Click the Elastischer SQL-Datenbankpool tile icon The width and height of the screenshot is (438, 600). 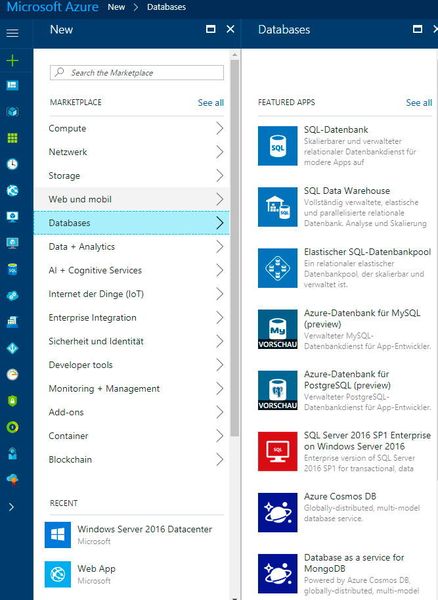point(277,268)
